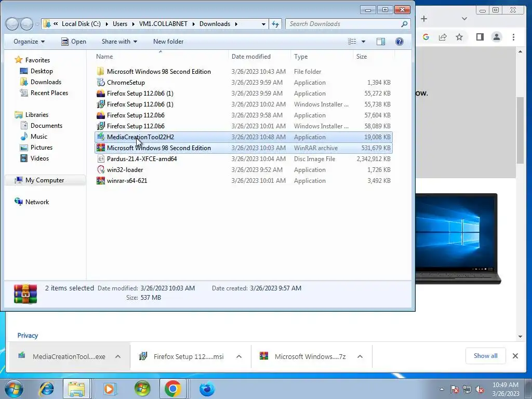Expand Firefox Setup msi download options chevron

point(239,356)
